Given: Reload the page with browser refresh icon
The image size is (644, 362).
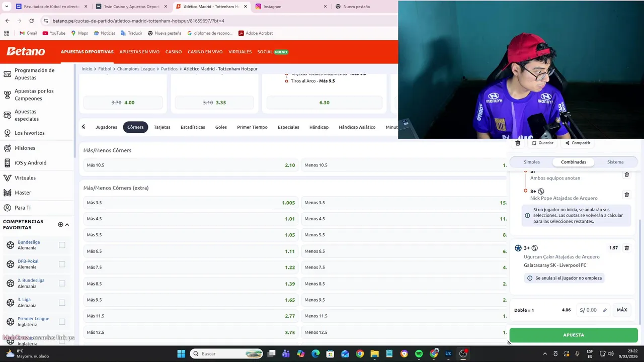Looking at the screenshot, I should (31, 21).
